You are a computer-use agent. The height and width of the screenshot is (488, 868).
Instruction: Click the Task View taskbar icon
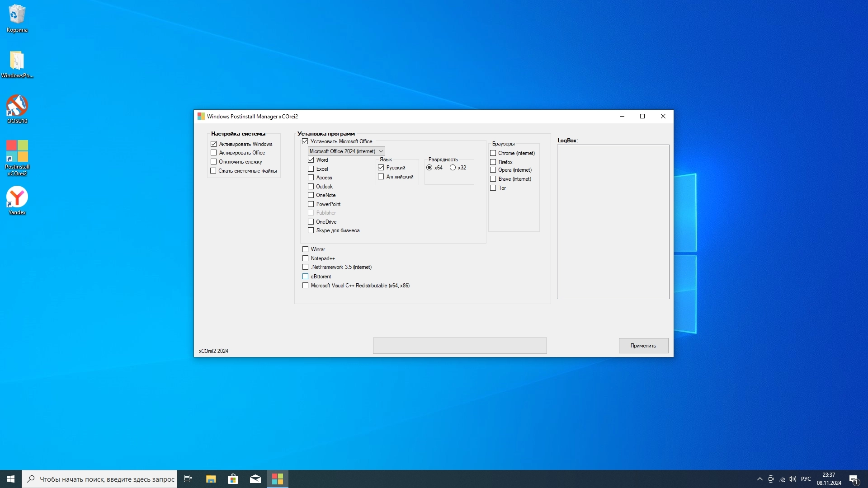click(188, 479)
